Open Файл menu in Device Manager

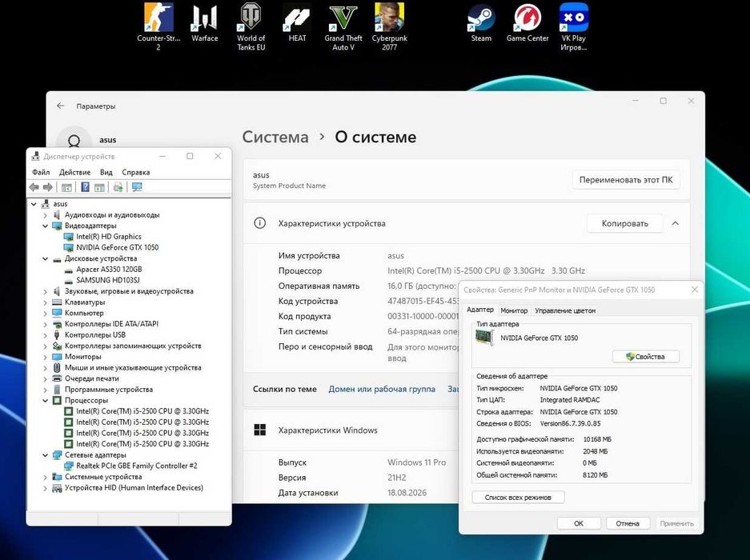coord(41,172)
